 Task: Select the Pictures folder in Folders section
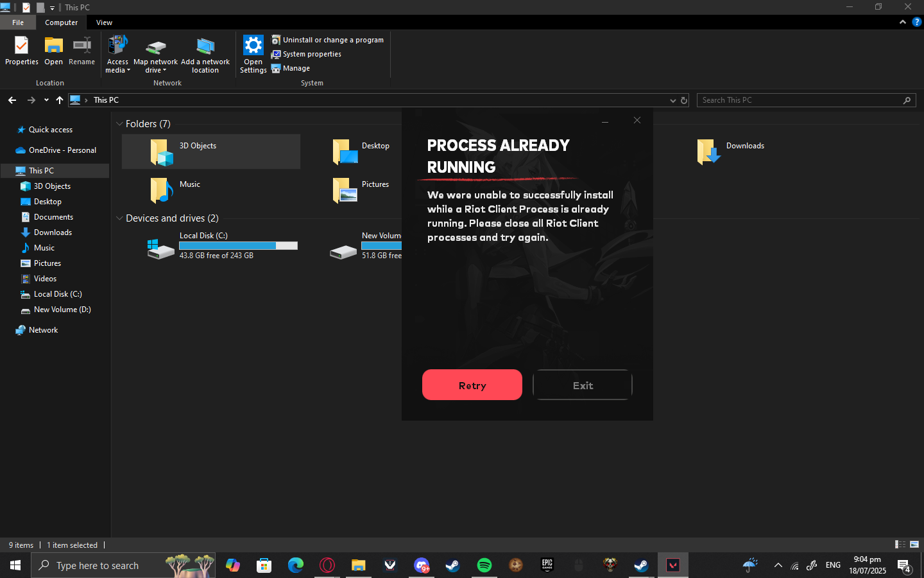(363, 190)
